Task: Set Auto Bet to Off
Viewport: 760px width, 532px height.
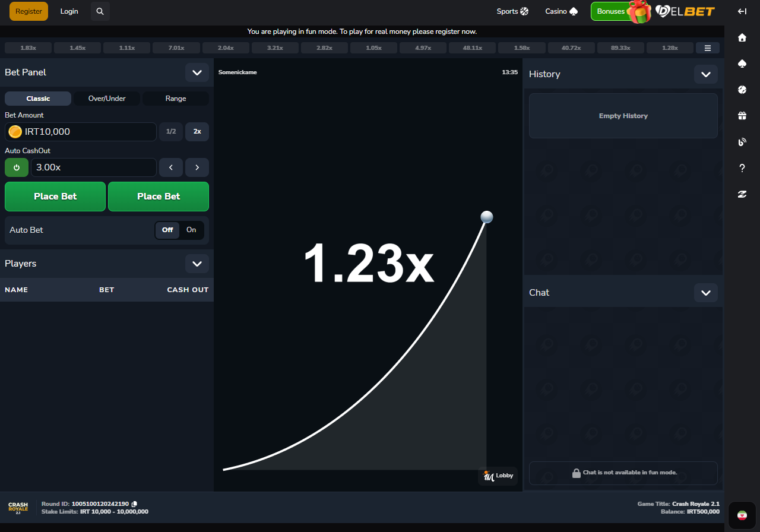Action: [167, 230]
